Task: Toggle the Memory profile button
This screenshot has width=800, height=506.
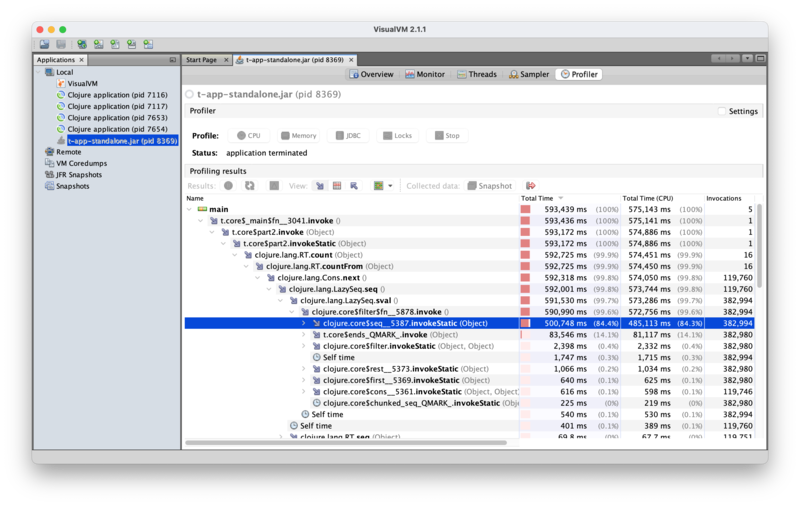Action: [x=299, y=136]
